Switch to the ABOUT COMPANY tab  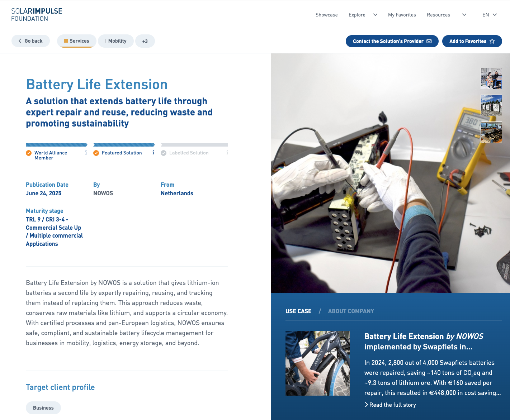[x=351, y=311]
